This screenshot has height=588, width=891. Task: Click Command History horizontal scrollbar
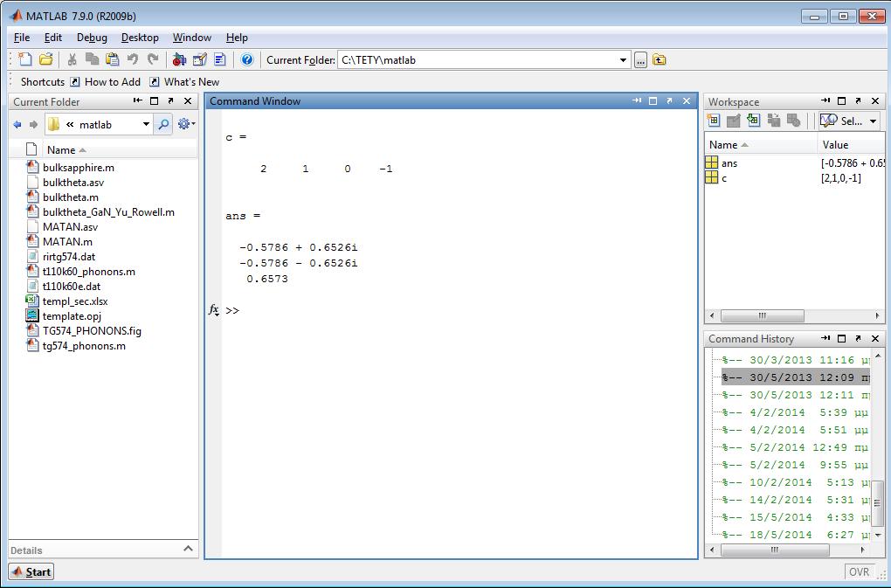(775, 550)
